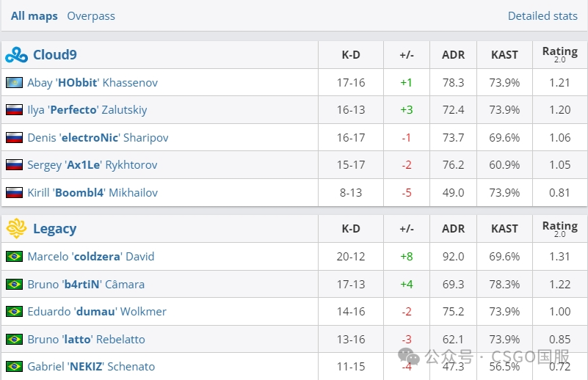Screen dimensions: 588x380
Task: Open the Cloud9 team name link
Action: [x=55, y=55]
